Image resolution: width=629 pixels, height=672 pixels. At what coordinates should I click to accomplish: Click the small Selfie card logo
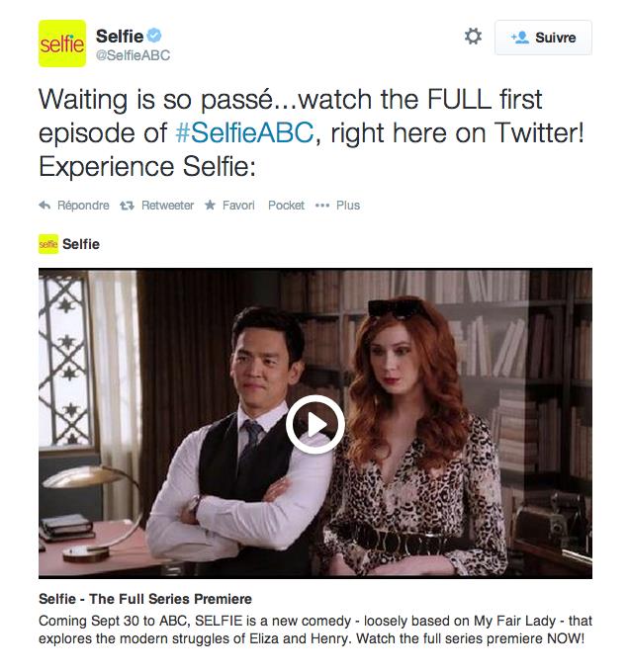click(48, 244)
